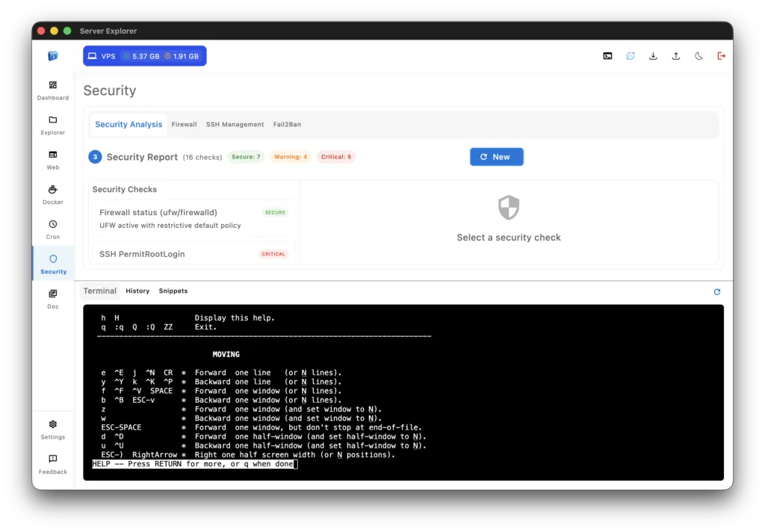Open the VPS server selector chip
The height and width of the screenshot is (532, 765).
(x=144, y=55)
